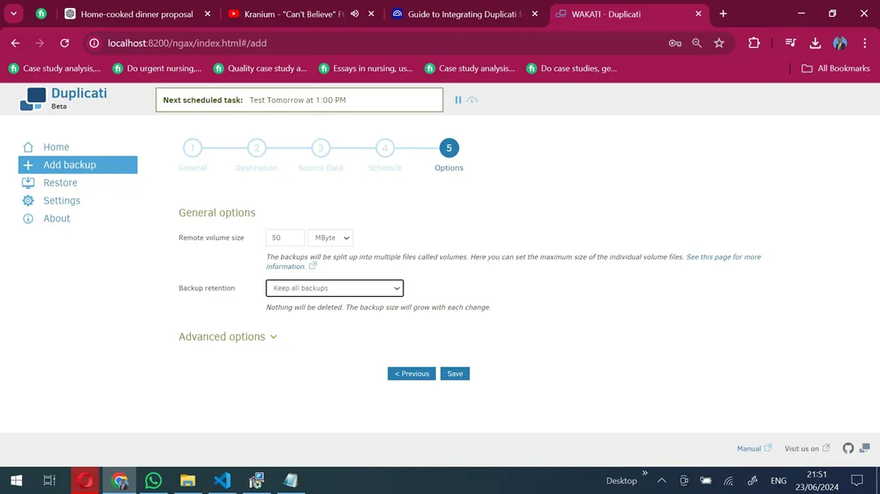
Task: Mute the Kranium tab audio
Action: 355,14
